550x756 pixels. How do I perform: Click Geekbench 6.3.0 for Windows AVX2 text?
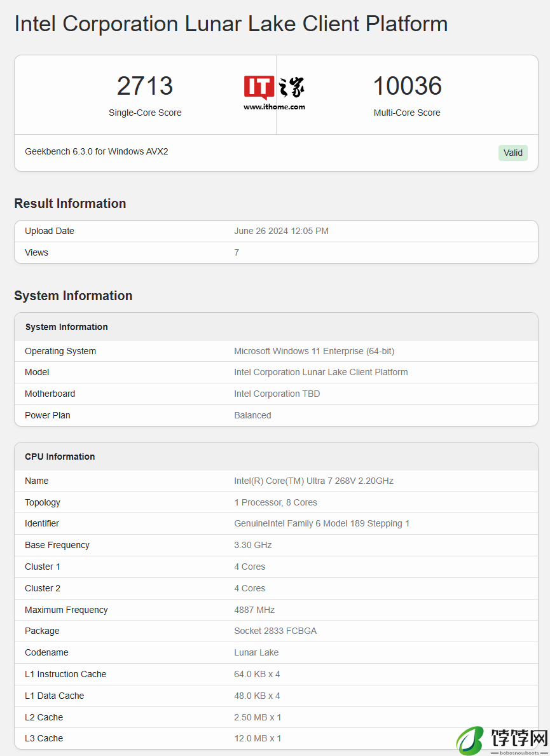(97, 151)
